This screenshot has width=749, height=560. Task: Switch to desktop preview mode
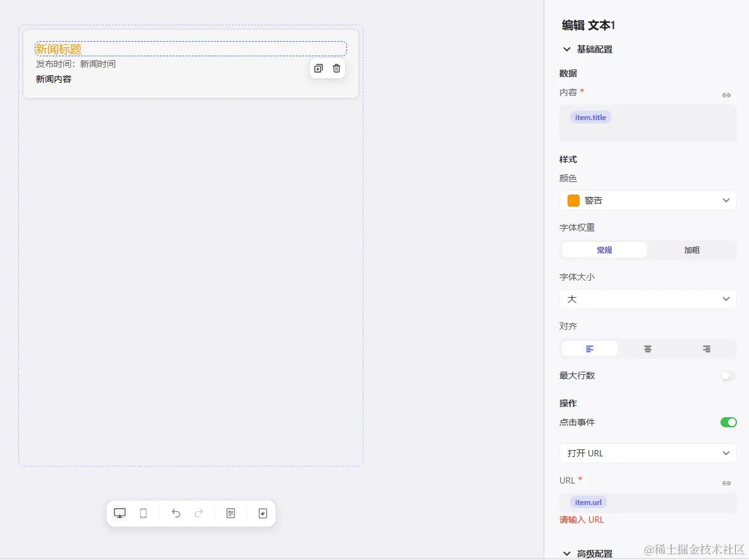[119, 513]
